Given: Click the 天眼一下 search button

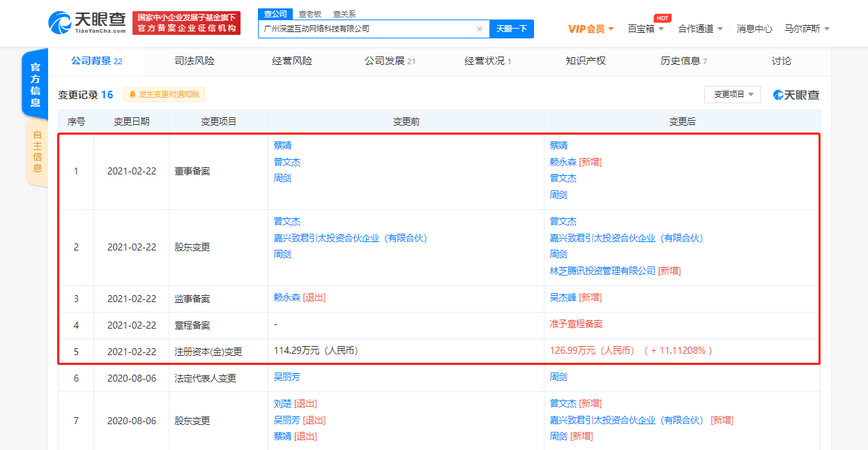Looking at the screenshot, I should [x=512, y=29].
